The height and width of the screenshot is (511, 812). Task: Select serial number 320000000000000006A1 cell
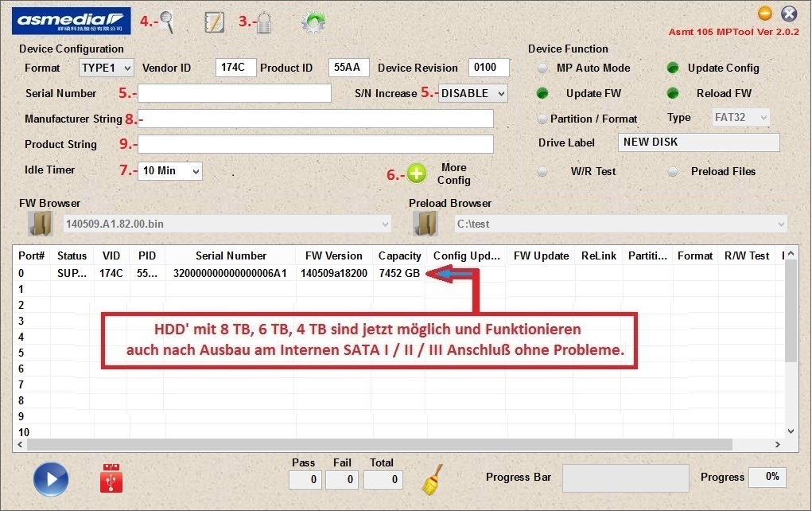[x=230, y=273]
